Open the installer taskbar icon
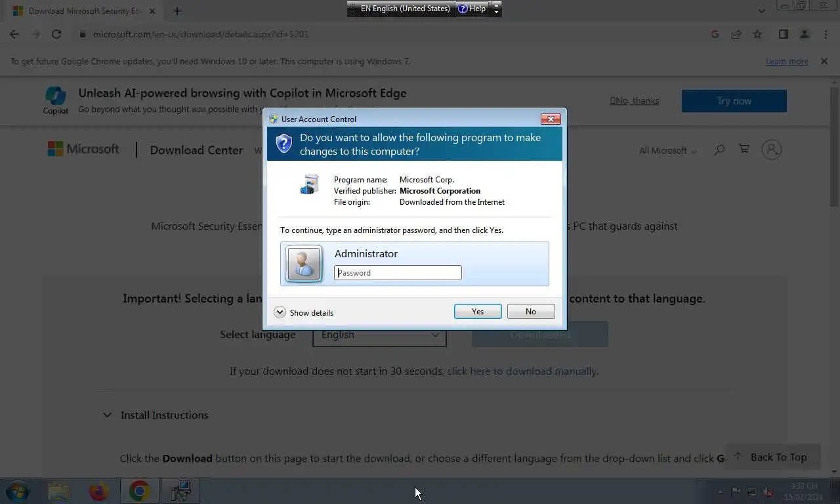The height and width of the screenshot is (504, 840). (180, 491)
